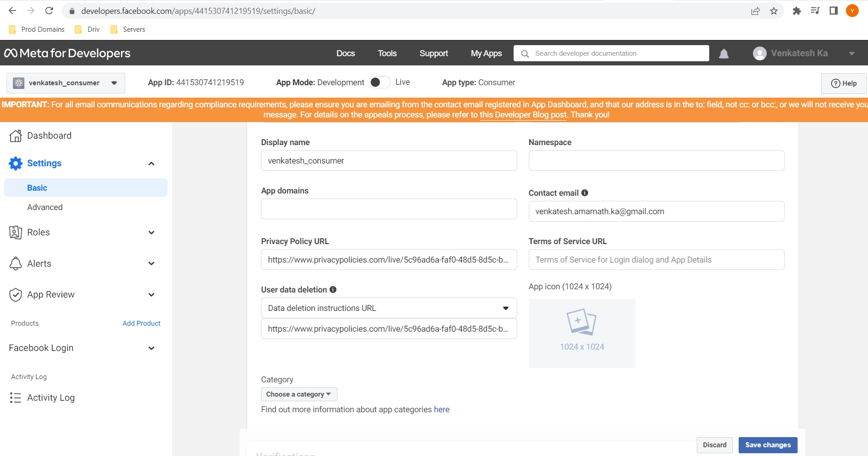Screen dimensions: 868x456
Task: Open browser extensions puzzle icon
Action: [797, 11]
